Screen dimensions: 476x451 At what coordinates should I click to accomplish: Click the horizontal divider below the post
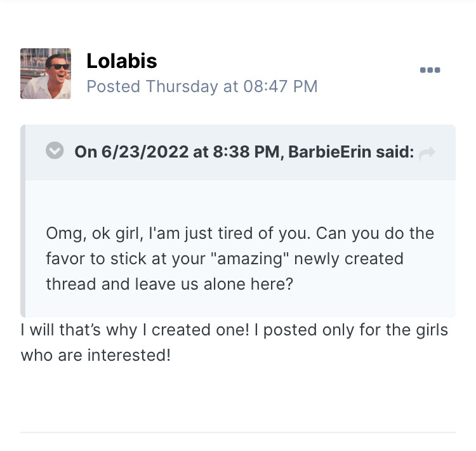coord(238,433)
